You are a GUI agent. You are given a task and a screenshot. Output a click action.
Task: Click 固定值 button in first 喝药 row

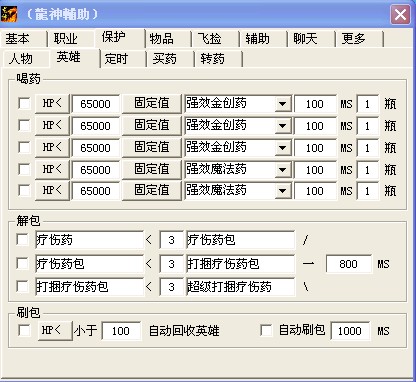pos(152,104)
